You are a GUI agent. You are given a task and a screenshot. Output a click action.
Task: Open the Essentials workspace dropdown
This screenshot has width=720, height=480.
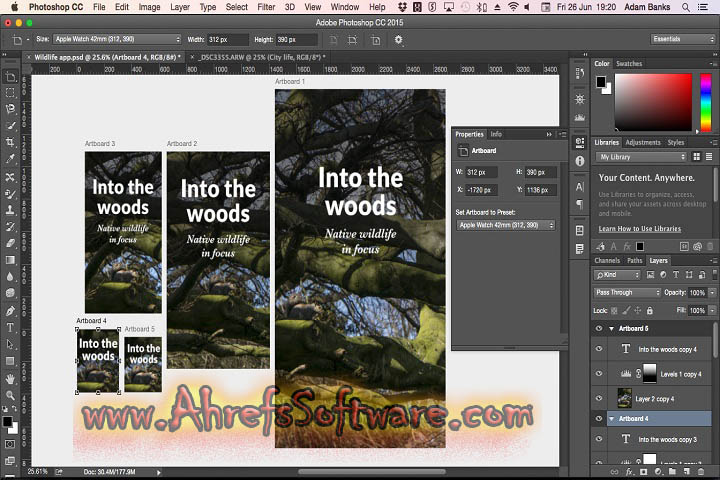682,40
